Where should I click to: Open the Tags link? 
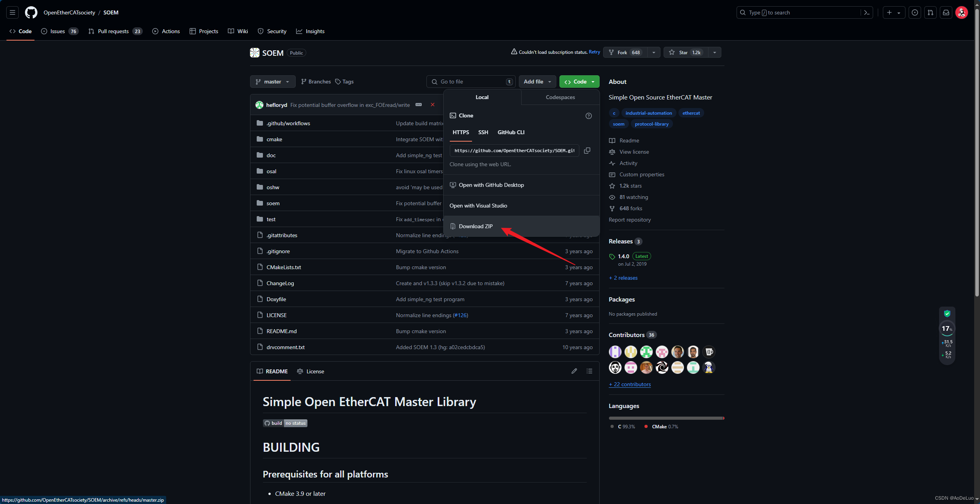click(x=344, y=82)
